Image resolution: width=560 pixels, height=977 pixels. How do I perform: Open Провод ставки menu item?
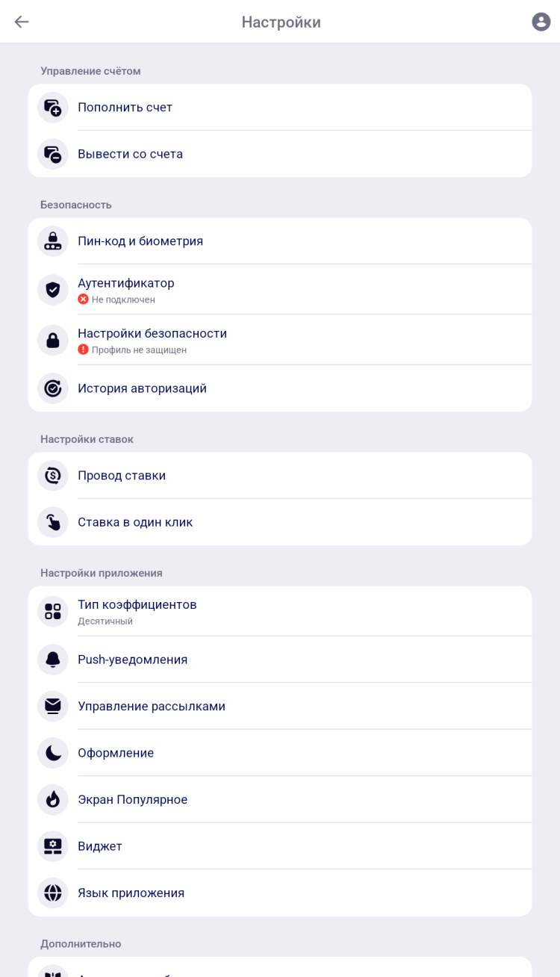[122, 475]
